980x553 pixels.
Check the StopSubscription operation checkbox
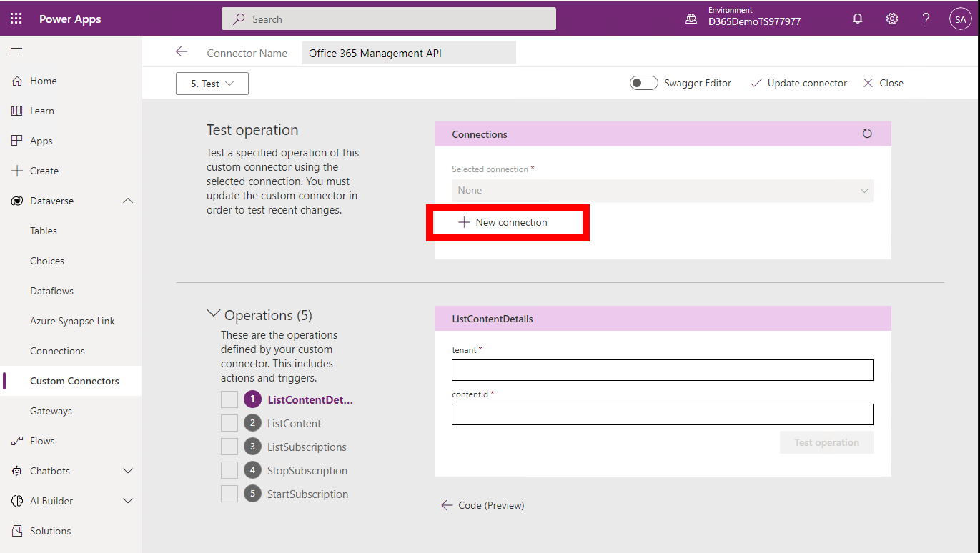[229, 470]
